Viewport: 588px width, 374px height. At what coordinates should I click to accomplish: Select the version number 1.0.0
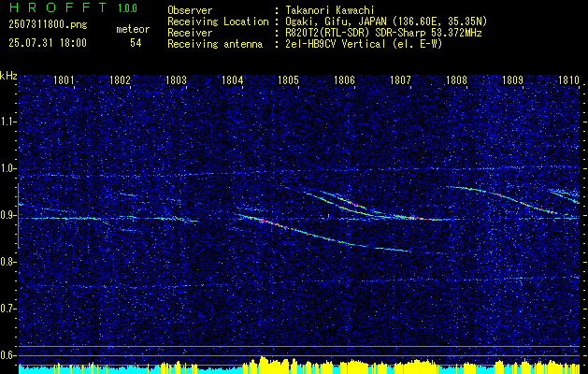(127, 8)
